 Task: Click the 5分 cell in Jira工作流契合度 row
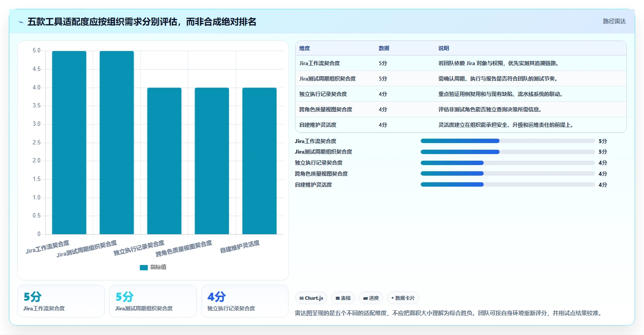(383, 63)
